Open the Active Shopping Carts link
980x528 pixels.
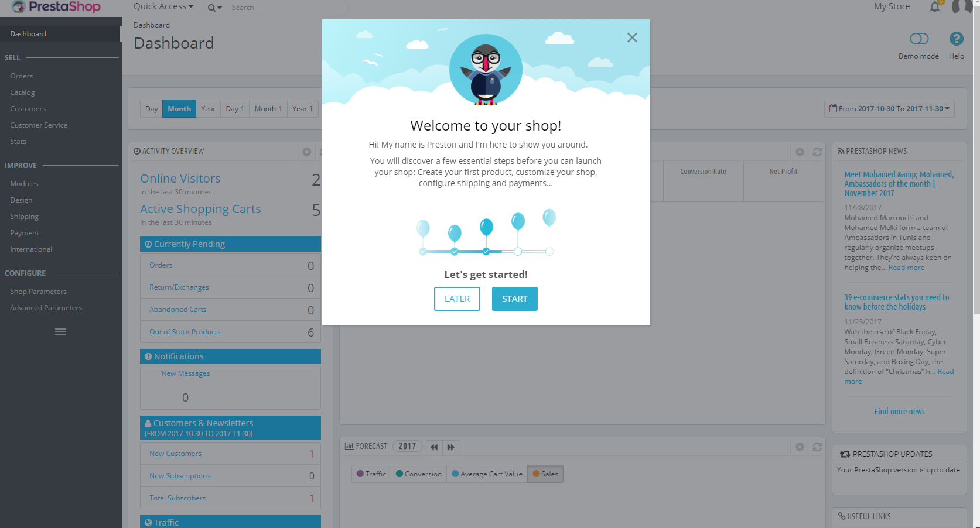point(200,209)
